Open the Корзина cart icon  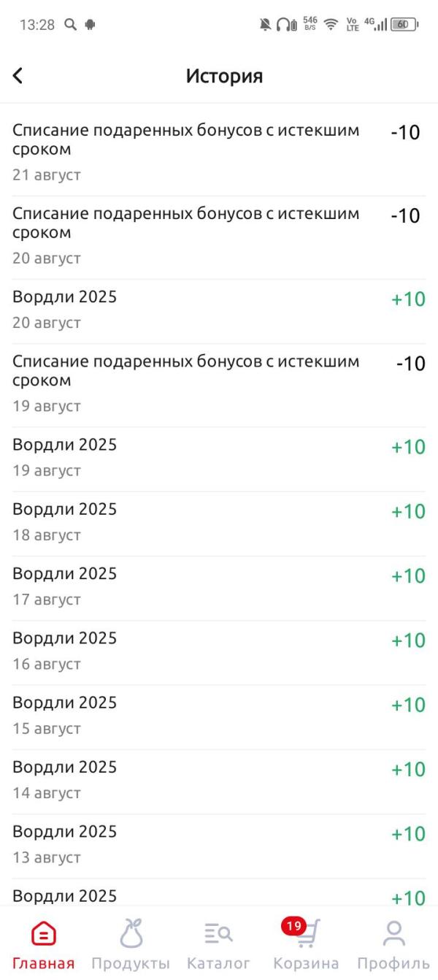coord(306,933)
